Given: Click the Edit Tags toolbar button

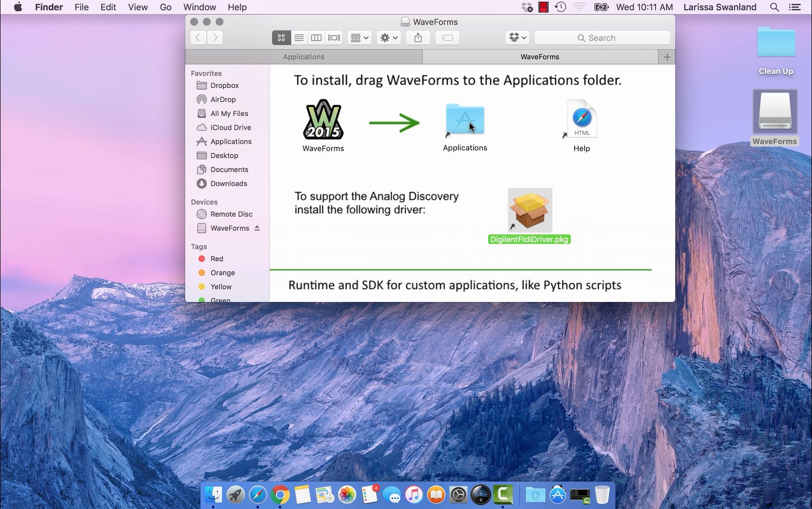Looking at the screenshot, I should pyautogui.click(x=447, y=38).
